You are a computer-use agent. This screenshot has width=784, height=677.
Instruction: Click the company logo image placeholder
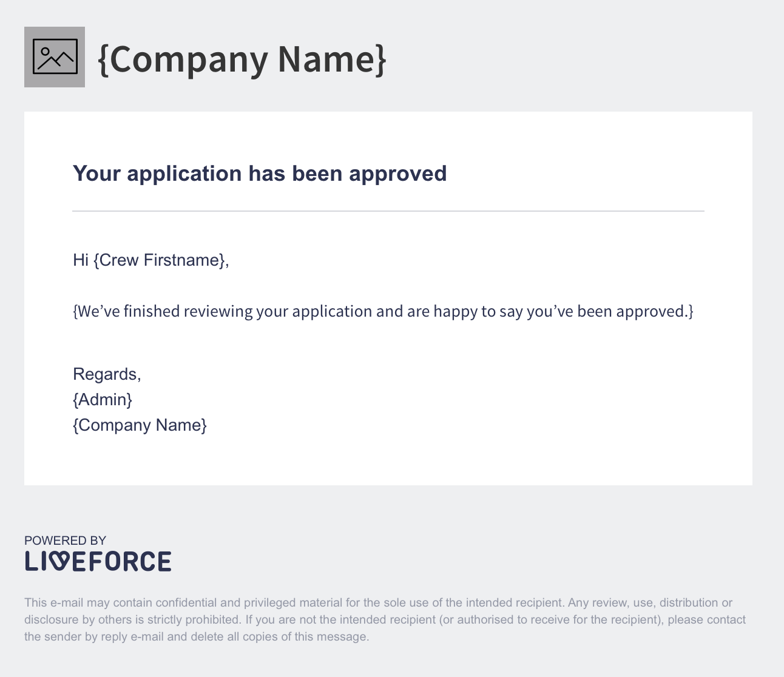55,57
